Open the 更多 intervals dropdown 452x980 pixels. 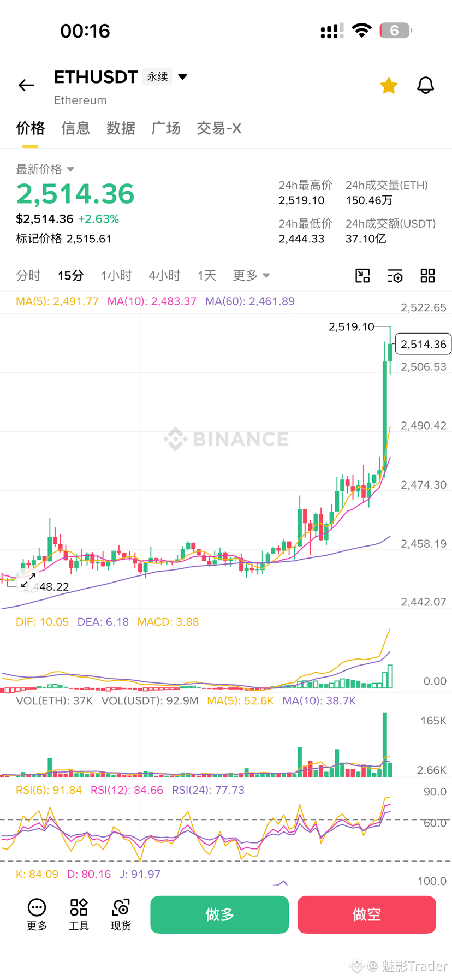251,276
